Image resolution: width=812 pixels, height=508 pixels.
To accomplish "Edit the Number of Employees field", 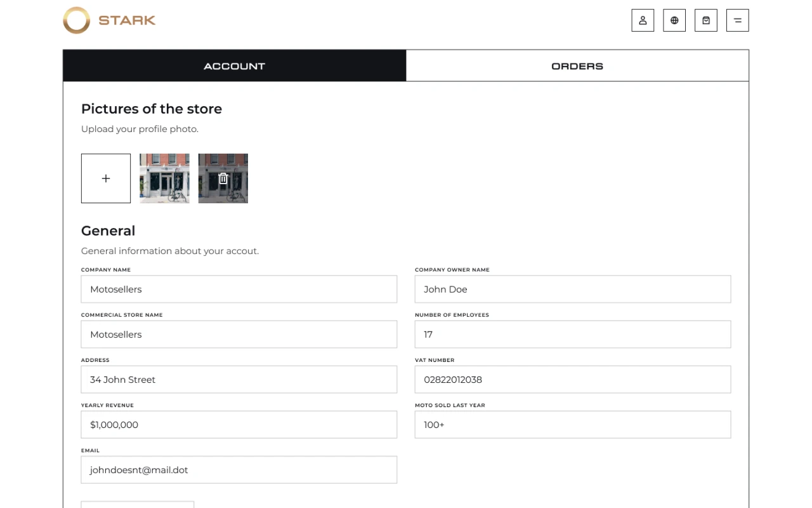I will coord(573,334).
